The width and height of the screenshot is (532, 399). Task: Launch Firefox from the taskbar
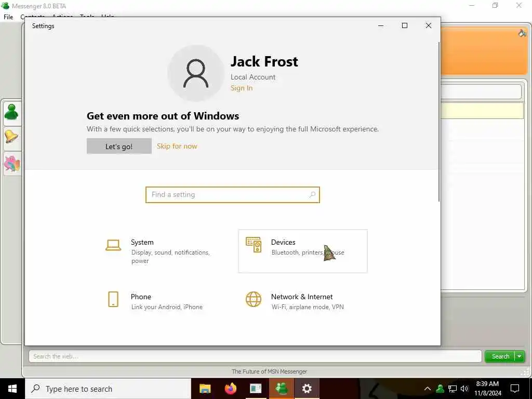pyautogui.click(x=230, y=389)
